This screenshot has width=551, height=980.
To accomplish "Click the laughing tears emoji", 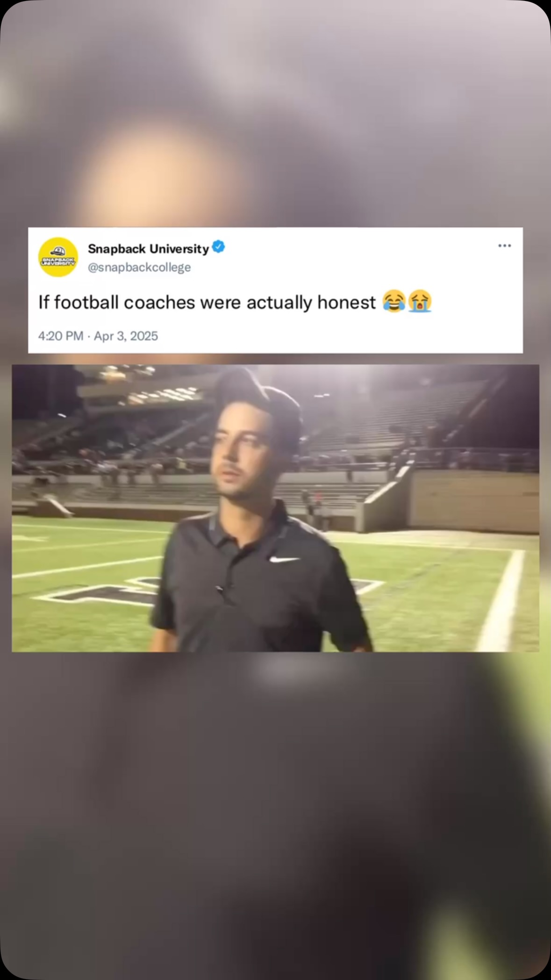I will pos(394,302).
